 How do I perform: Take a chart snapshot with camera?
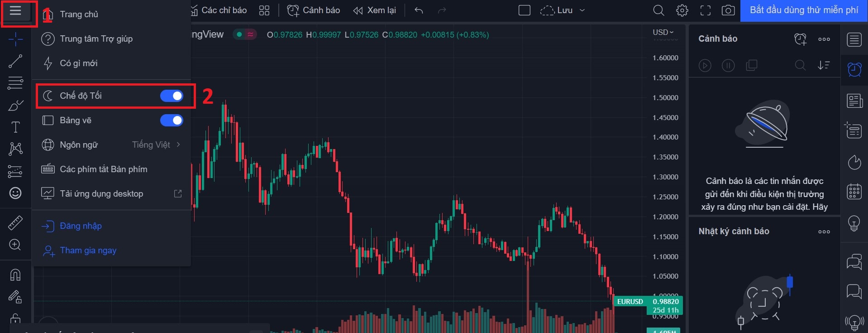(728, 10)
